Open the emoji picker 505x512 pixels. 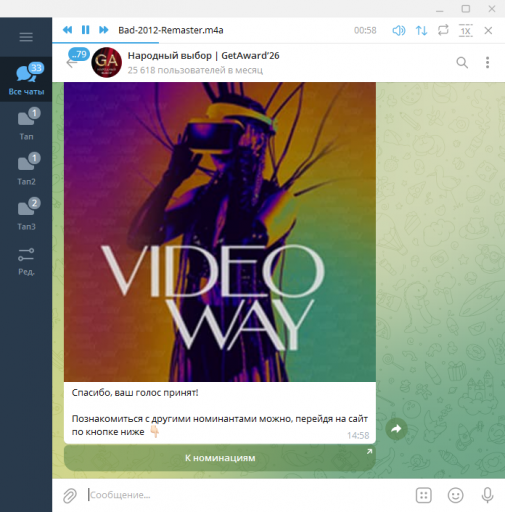coord(455,495)
